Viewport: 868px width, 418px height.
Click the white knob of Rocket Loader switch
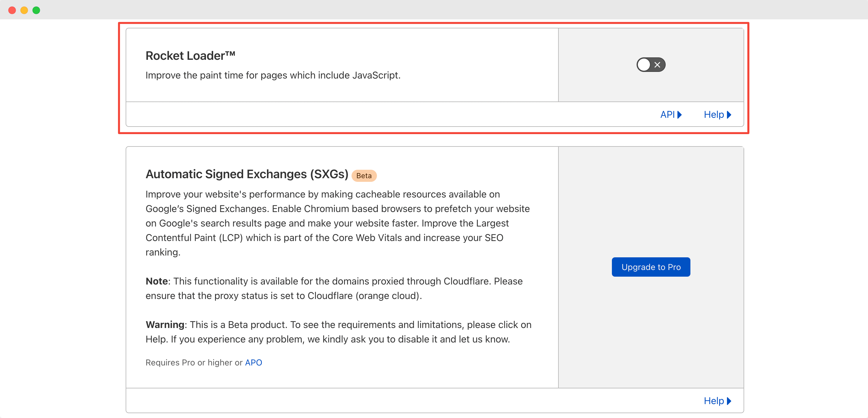[644, 65]
